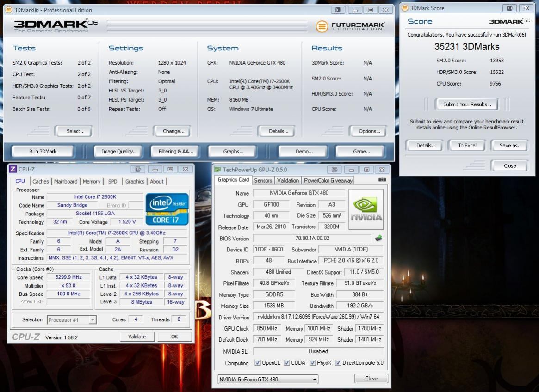
Task: Open the Validation tab in GPU-Z
Action: pos(288,180)
